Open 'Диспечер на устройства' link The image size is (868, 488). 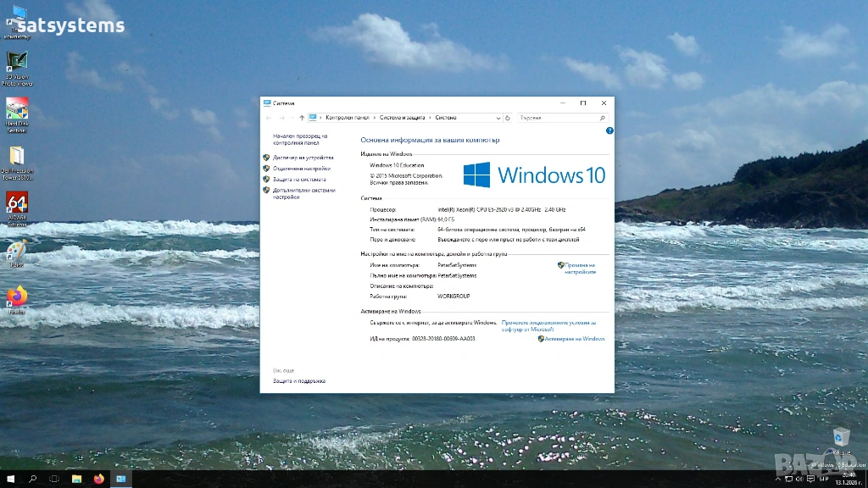(x=303, y=158)
